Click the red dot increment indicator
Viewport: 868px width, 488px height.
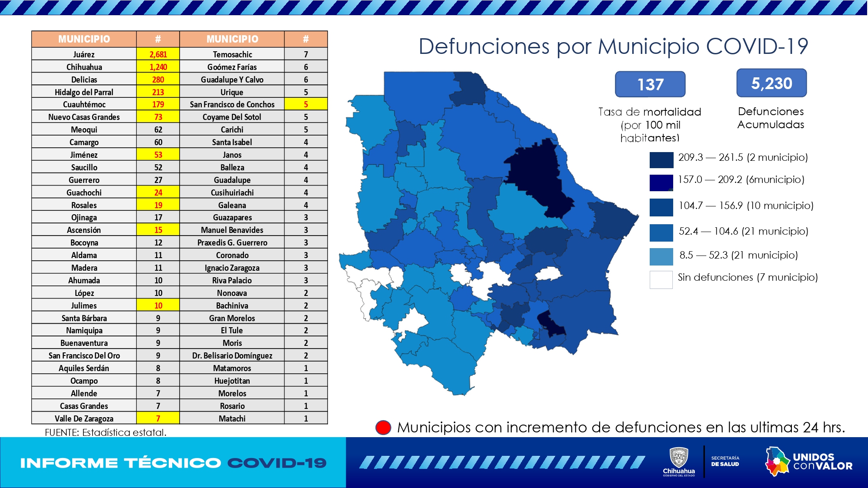(x=383, y=427)
